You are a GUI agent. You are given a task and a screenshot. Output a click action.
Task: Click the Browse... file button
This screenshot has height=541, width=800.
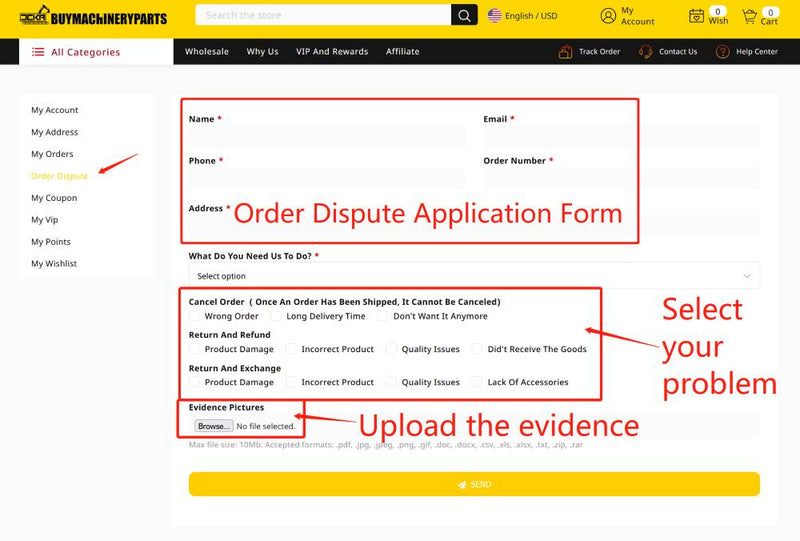[214, 426]
